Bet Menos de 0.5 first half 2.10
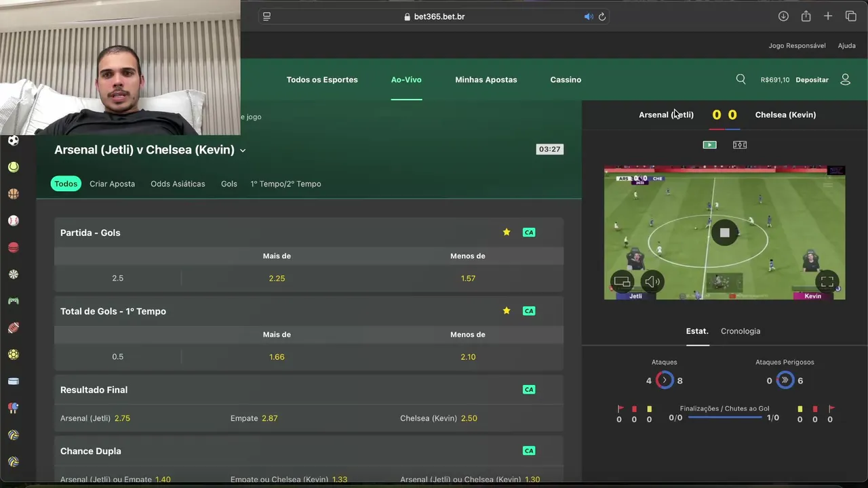Image resolution: width=868 pixels, height=488 pixels. 468,357
